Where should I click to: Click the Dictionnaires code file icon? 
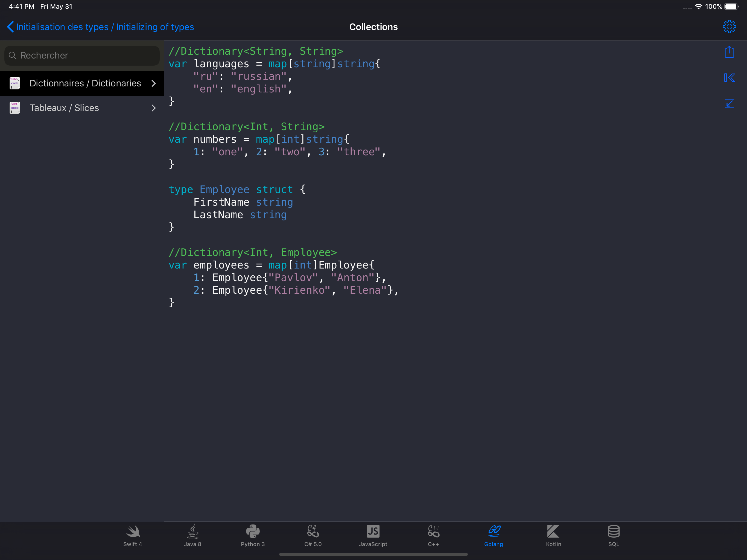coord(14,83)
